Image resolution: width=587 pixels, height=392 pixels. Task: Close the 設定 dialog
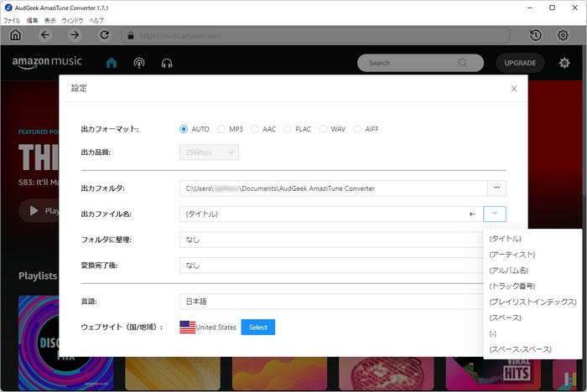point(514,88)
